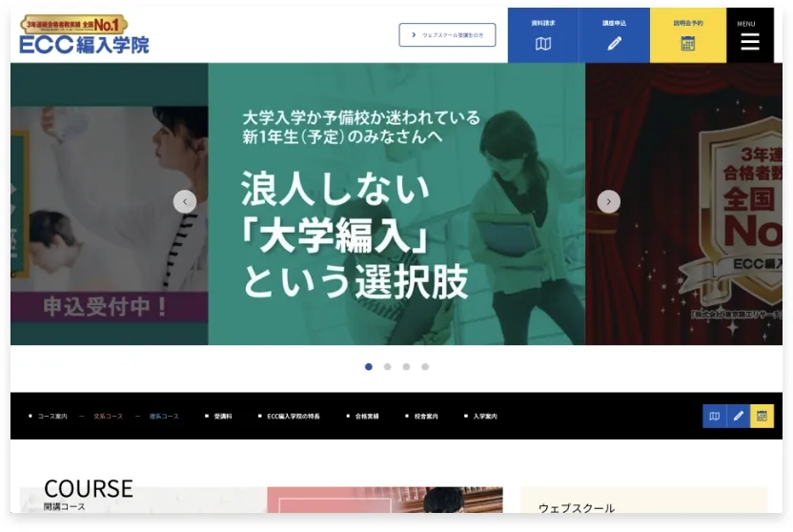The image size is (793, 532).
Task: Select the third carousel pagination dot
Action: (x=406, y=367)
